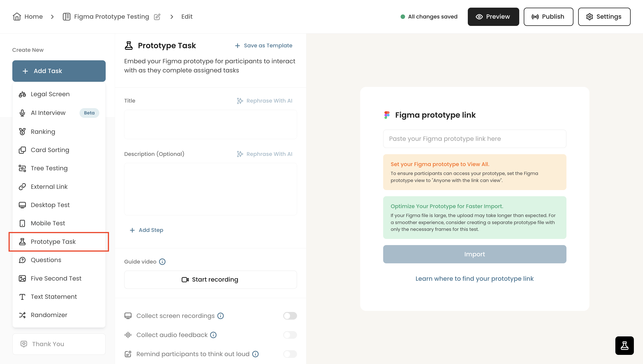This screenshot has height=364, width=643.
Task: Toggle Remind participants to think out loud
Action: tap(290, 354)
